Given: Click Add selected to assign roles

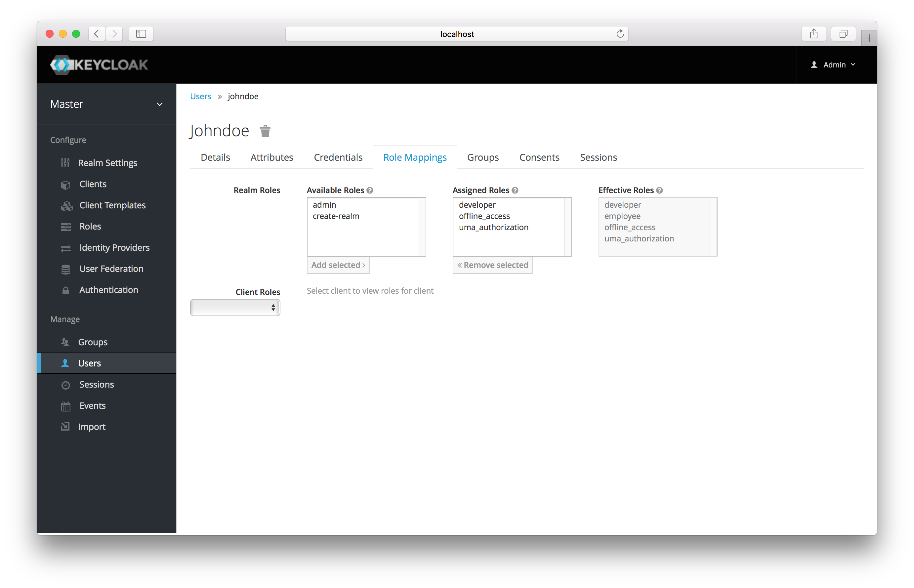Looking at the screenshot, I should coord(338,265).
